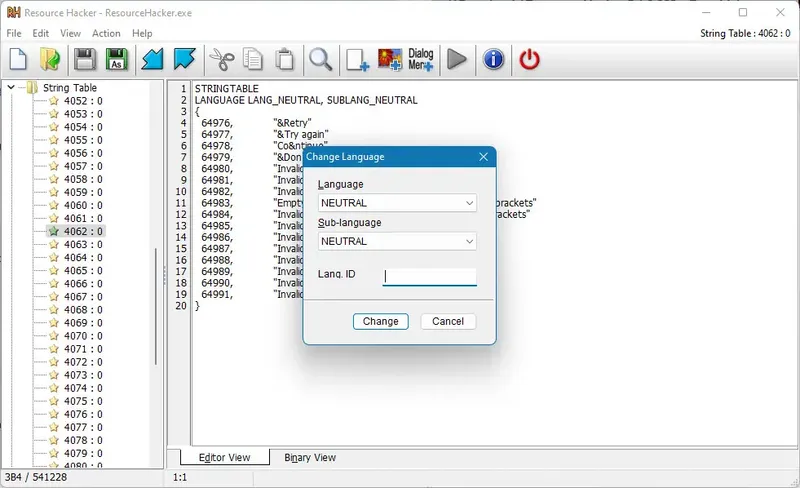Select tree item 4068 : 0
This screenshot has width=800, height=488.
(83, 309)
